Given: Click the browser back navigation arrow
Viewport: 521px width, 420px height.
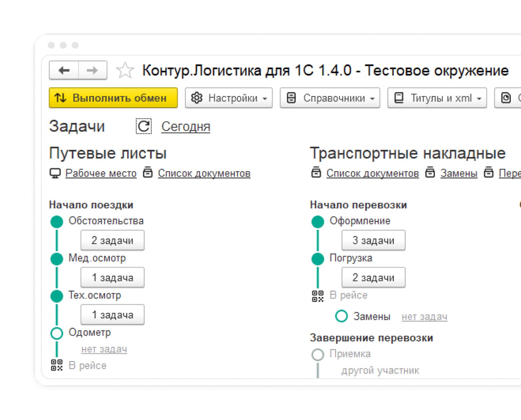Looking at the screenshot, I should coord(63,70).
